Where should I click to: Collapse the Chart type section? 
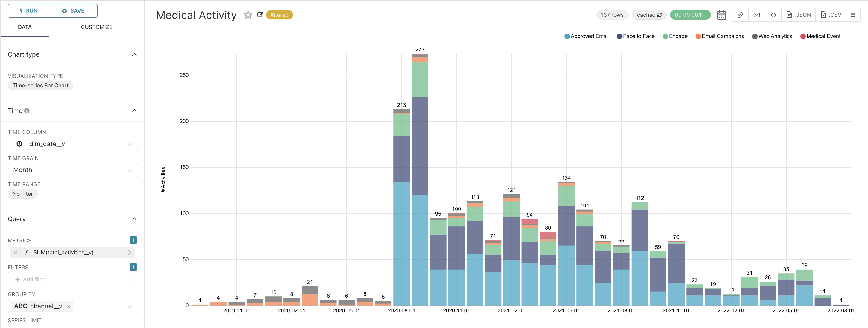click(134, 54)
